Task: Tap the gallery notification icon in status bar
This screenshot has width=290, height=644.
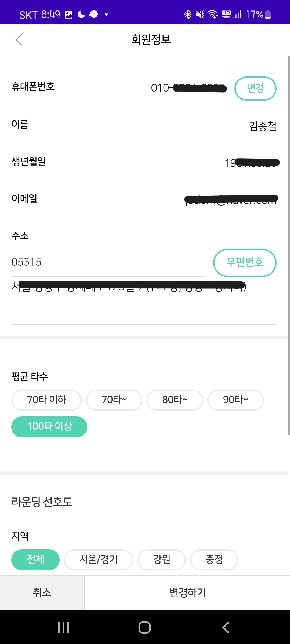Action: (x=69, y=14)
